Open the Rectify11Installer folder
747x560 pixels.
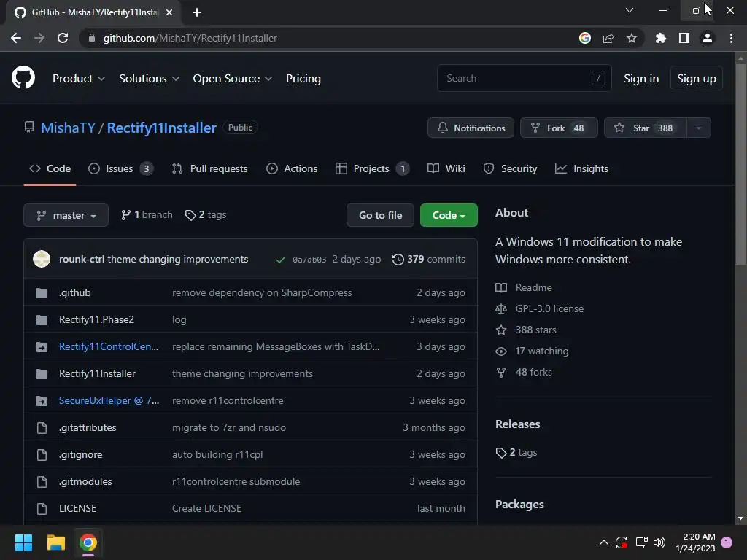97,374
